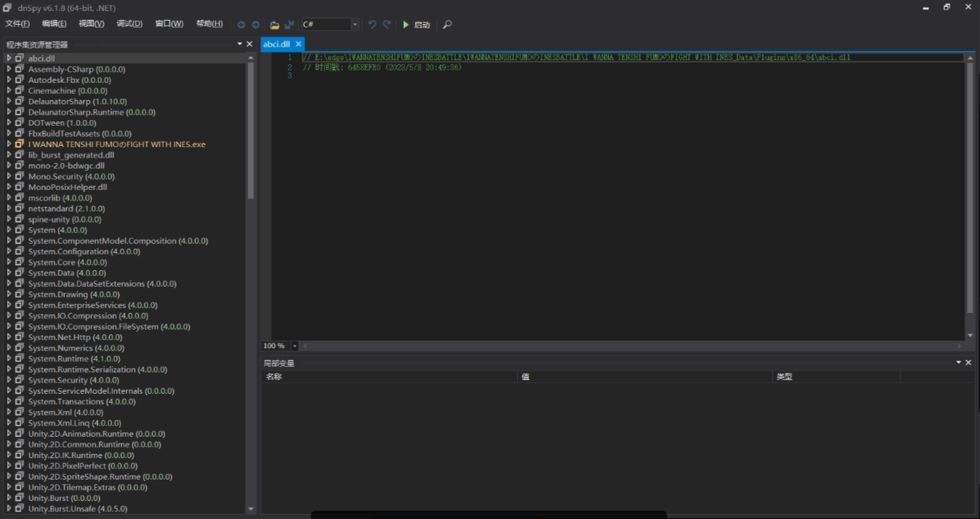980x519 pixels.
Task: Expand the System.Data (4.0.0.0) node
Action: coord(8,273)
